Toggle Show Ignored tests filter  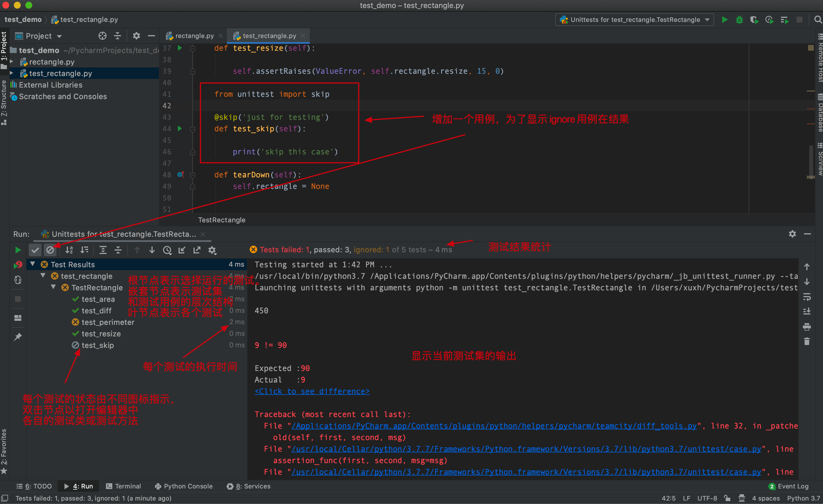[50, 250]
